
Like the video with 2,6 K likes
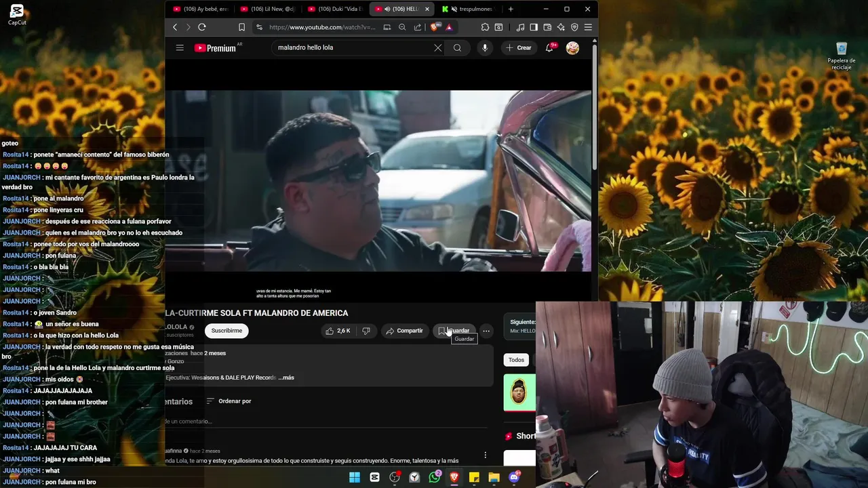(338, 331)
